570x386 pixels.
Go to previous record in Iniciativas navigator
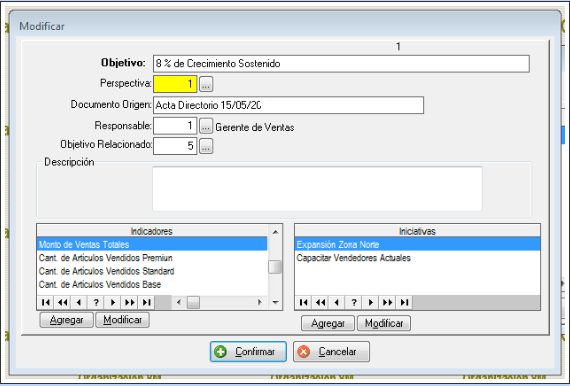pyautogui.click(x=337, y=302)
